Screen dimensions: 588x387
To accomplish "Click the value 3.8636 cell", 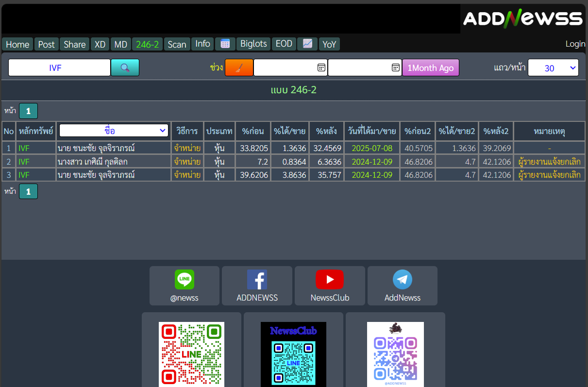I will click(290, 174).
